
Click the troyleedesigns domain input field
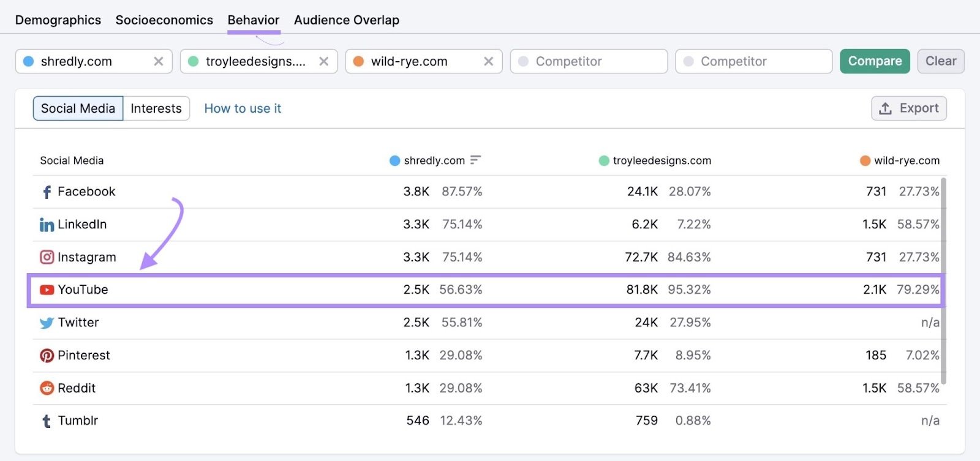coord(259,61)
